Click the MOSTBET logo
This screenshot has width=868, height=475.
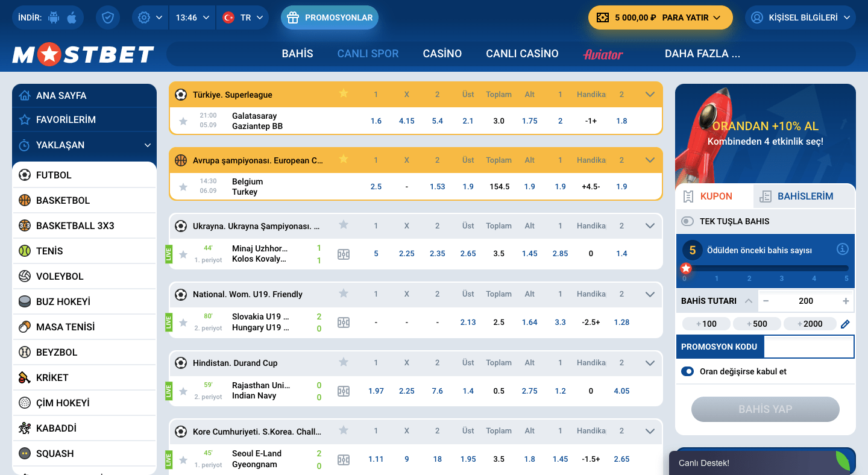[83, 55]
